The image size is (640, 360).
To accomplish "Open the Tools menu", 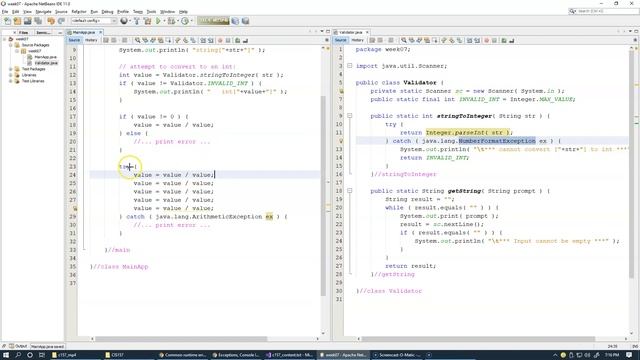I will [x=151, y=12].
